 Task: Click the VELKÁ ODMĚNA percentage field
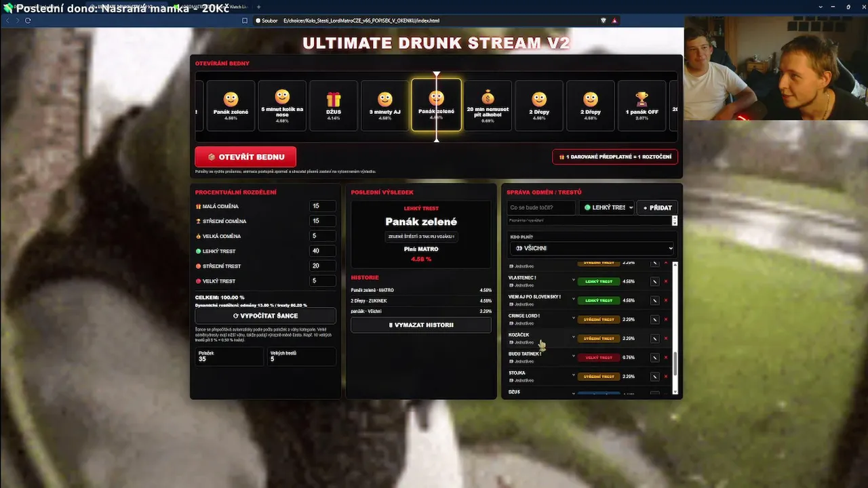coord(322,236)
